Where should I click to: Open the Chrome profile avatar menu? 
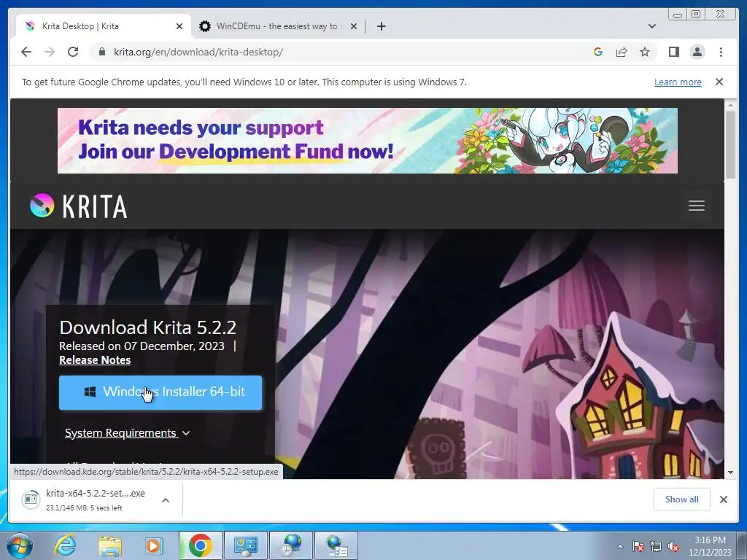coord(697,52)
